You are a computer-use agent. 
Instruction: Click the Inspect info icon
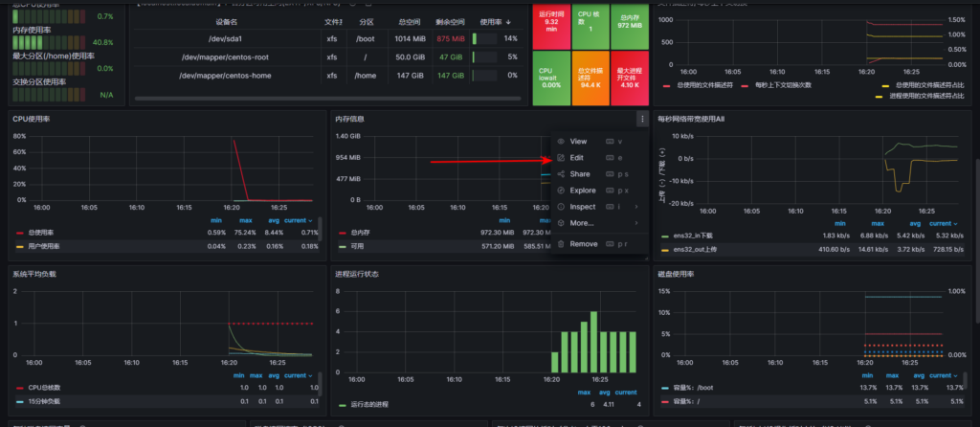point(561,207)
